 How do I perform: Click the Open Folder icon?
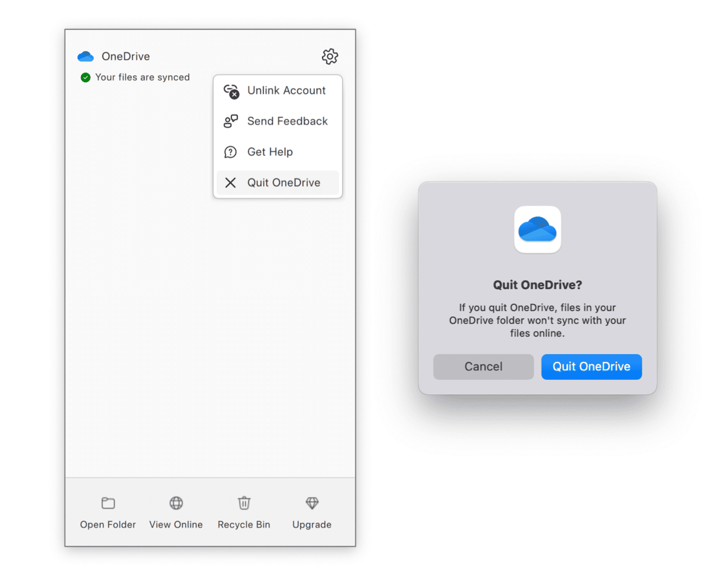108,503
